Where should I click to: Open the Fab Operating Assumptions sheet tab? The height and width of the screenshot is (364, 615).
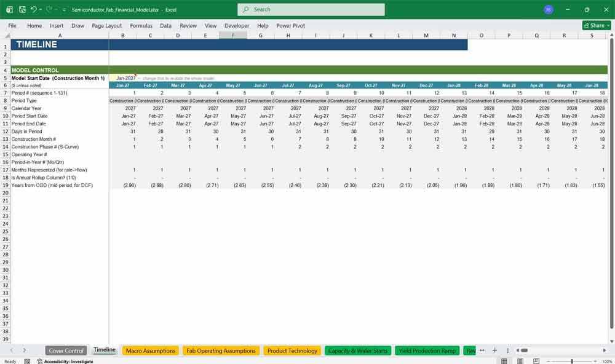point(221,350)
